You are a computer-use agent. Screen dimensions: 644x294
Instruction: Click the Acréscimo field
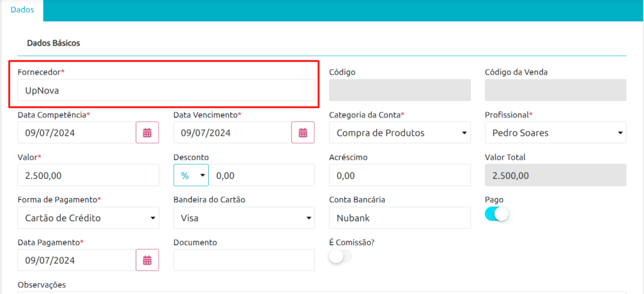[x=399, y=175]
